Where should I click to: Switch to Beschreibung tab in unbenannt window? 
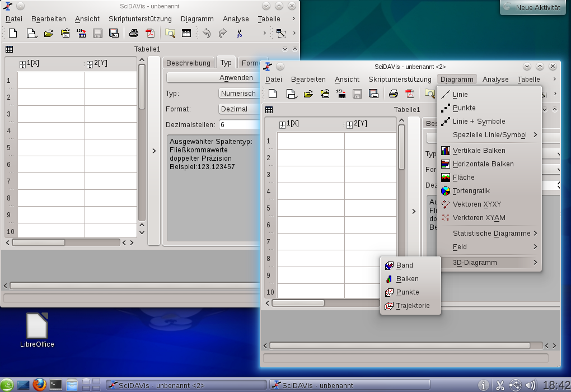tap(188, 63)
